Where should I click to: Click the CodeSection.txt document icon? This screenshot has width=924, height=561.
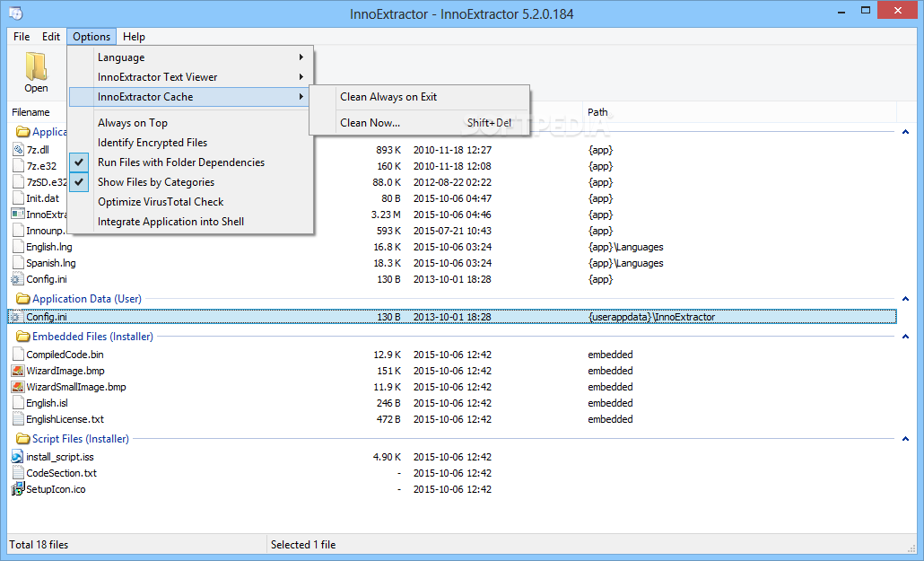[x=18, y=473]
